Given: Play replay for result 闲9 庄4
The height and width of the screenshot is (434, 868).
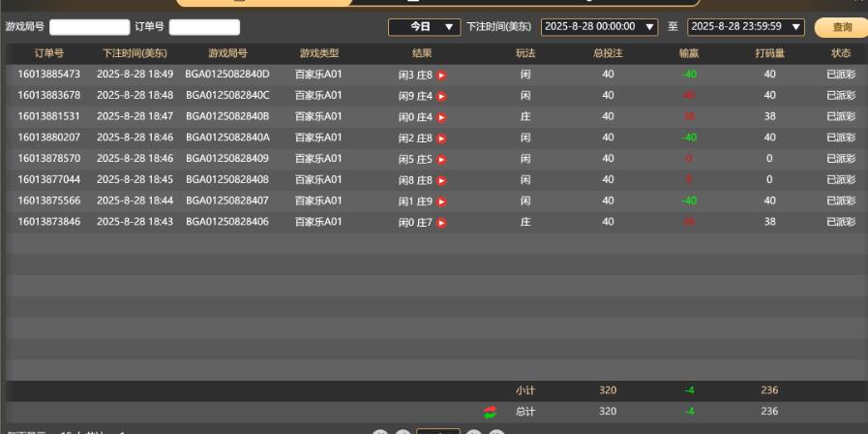Looking at the screenshot, I should click(441, 96).
